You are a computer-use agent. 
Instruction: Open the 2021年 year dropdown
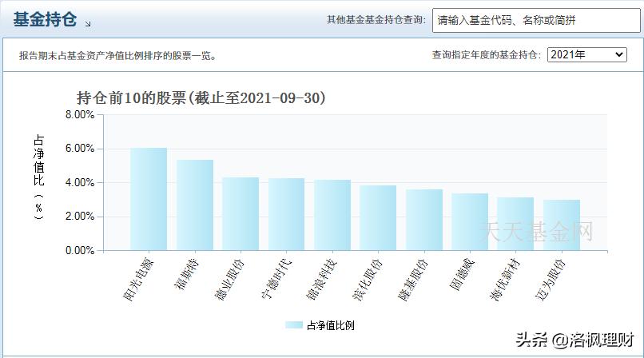(587, 54)
